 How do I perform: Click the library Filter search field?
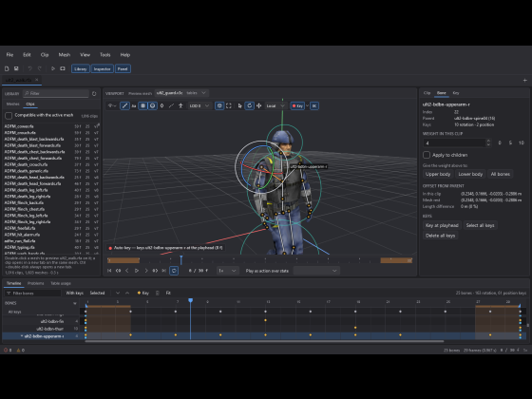click(56, 93)
